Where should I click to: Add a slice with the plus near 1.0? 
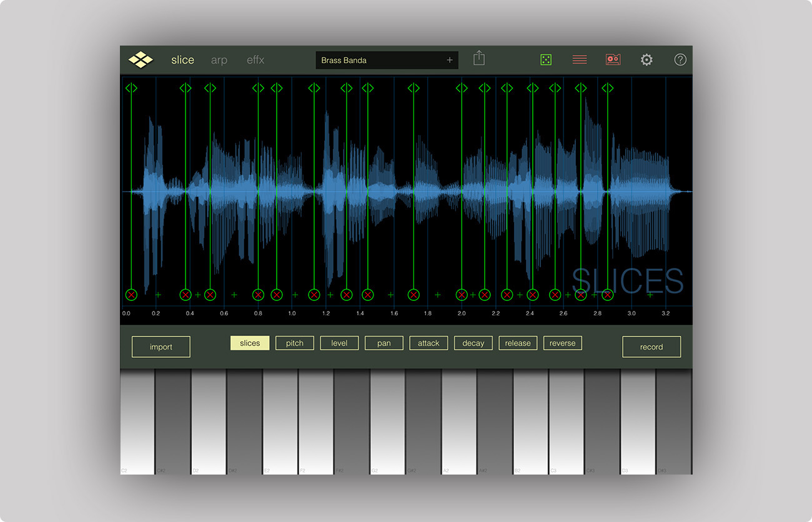point(295,295)
